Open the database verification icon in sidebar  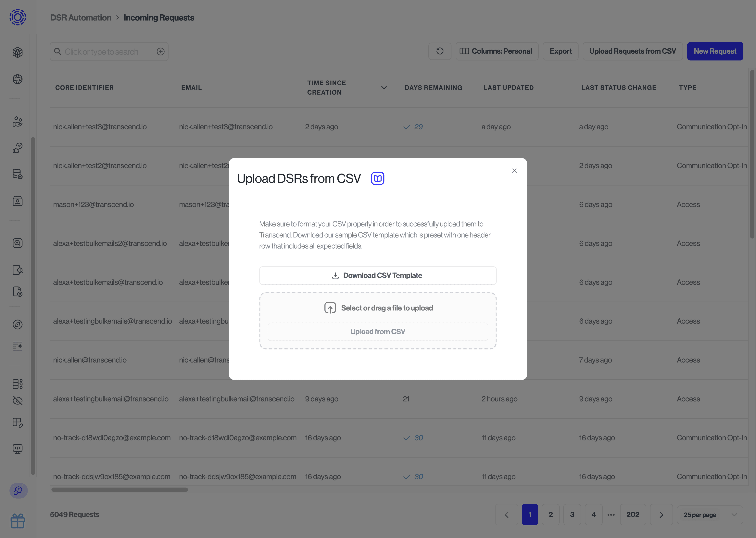coord(17,174)
